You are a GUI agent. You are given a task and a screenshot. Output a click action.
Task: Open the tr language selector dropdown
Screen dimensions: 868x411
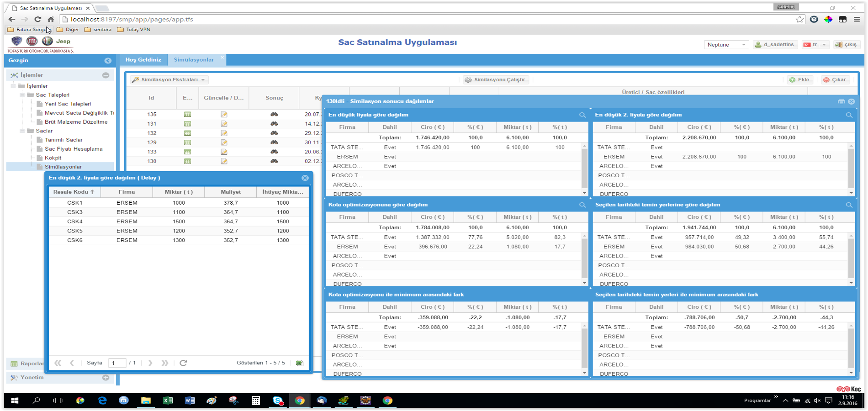pyautogui.click(x=824, y=45)
